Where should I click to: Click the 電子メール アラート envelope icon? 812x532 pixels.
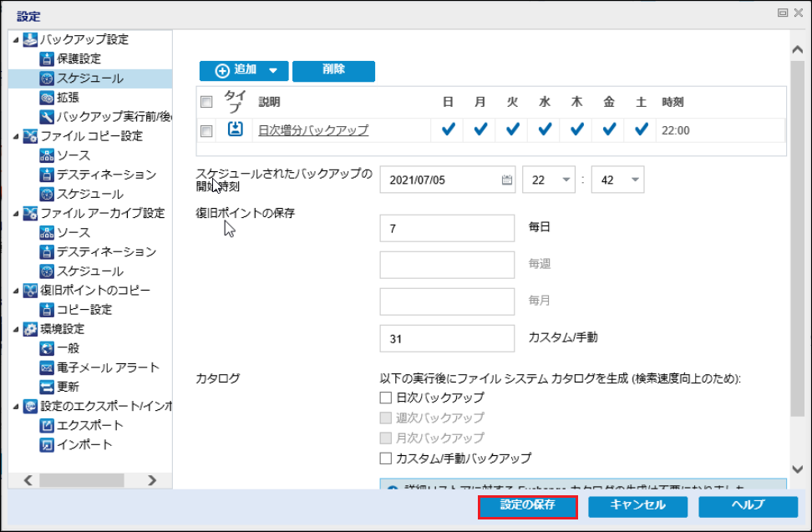47,367
